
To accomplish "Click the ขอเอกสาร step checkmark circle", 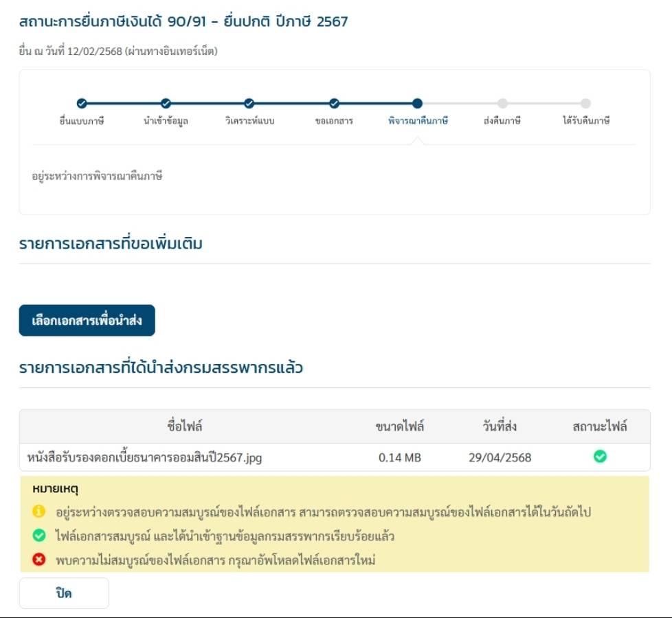I will pyautogui.click(x=335, y=103).
